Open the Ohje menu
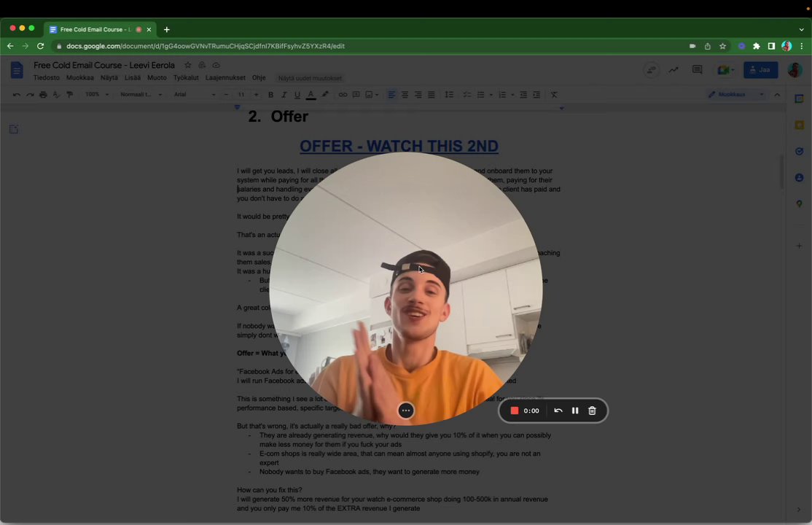 pos(259,78)
